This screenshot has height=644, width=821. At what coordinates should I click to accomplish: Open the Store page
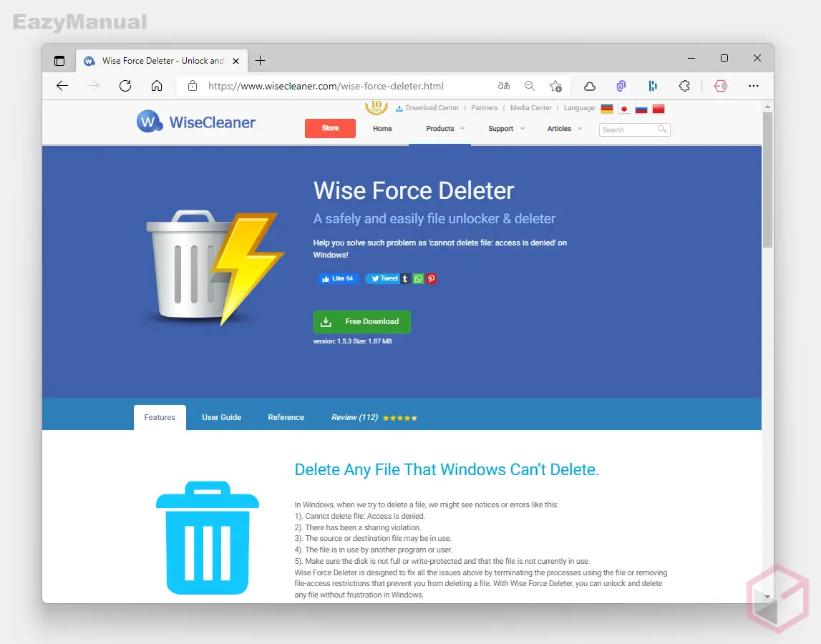pyautogui.click(x=330, y=128)
